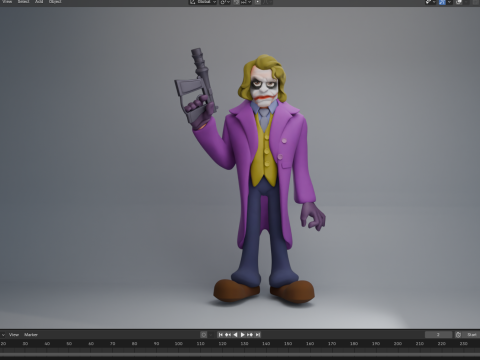The height and width of the screenshot is (360, 480).
Task: Toggle the preview range clock icon
Action: click(x=458, y=334)
